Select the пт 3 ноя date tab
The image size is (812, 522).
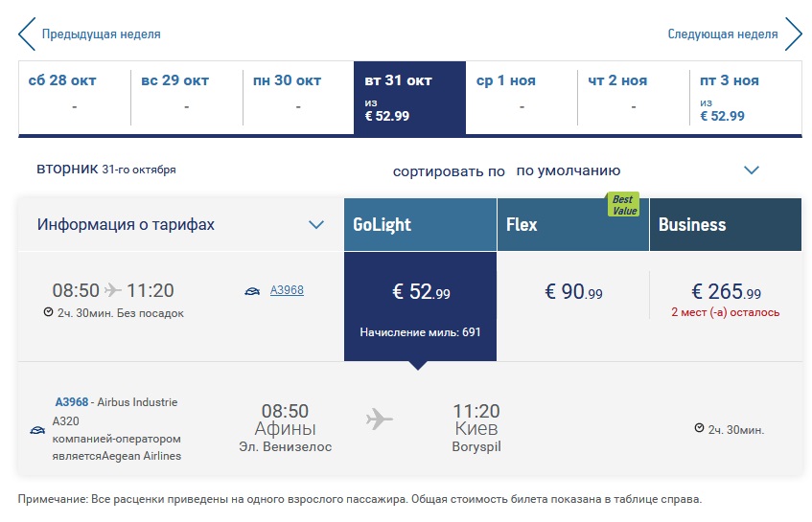click(745, 98)
